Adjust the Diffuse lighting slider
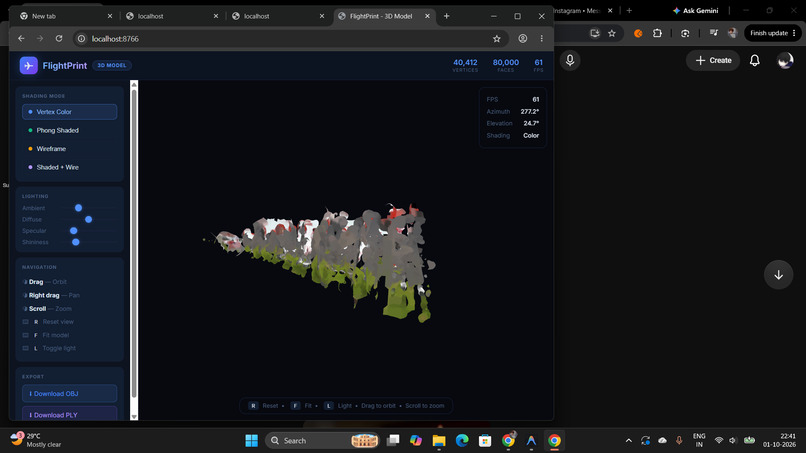 [88, 219]
